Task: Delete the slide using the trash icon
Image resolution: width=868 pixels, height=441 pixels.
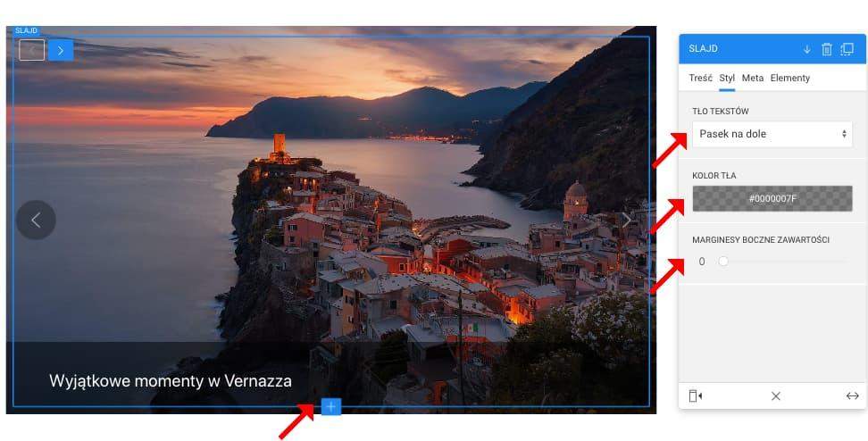Action: tap(827, 49)
